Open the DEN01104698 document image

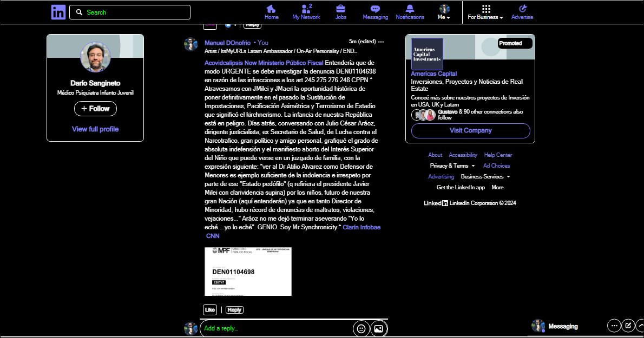248,271
